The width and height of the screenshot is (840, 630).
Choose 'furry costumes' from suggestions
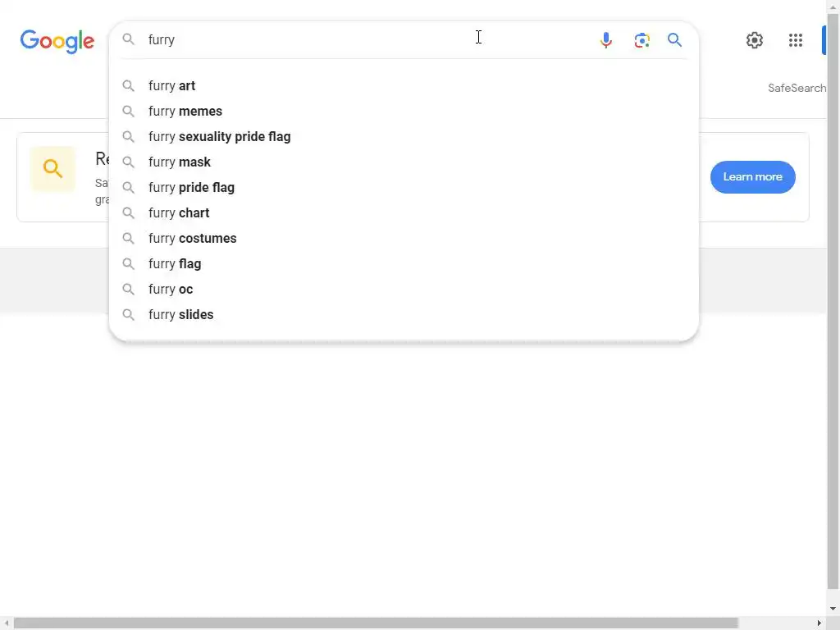(193, 238)
